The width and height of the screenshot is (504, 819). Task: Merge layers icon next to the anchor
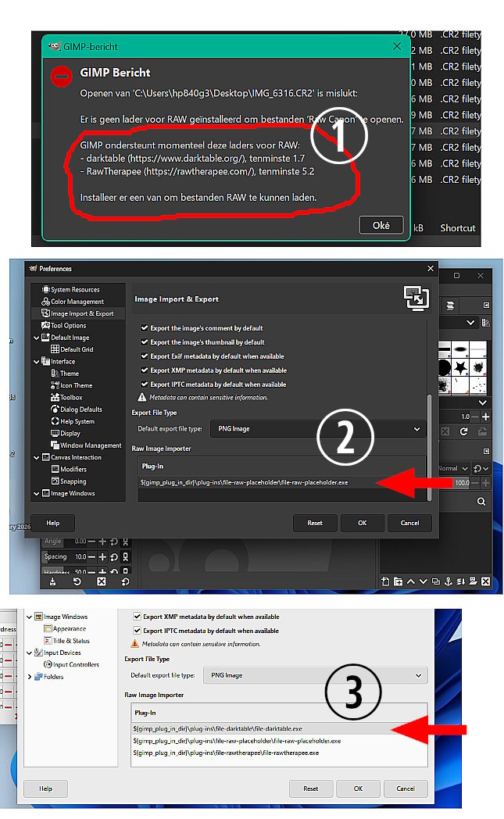pyautogui.click(x=461, y=581)
